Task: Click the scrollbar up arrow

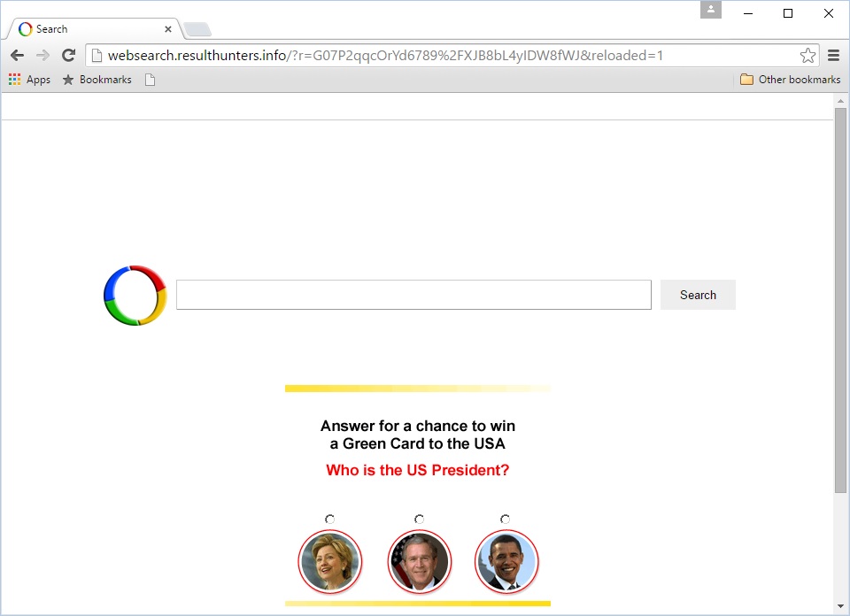Action: (x=841, y=100)
